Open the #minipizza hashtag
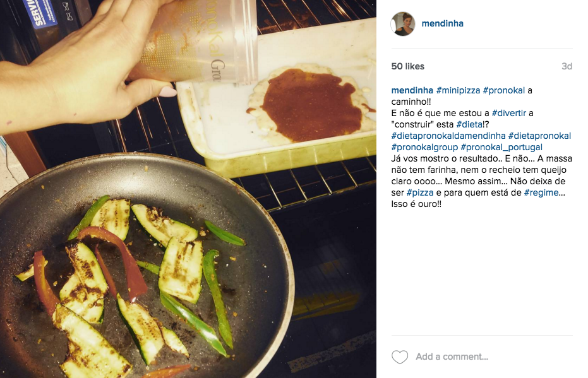The image size is (588, 378). pyautogui.click(x=459, y=90)
